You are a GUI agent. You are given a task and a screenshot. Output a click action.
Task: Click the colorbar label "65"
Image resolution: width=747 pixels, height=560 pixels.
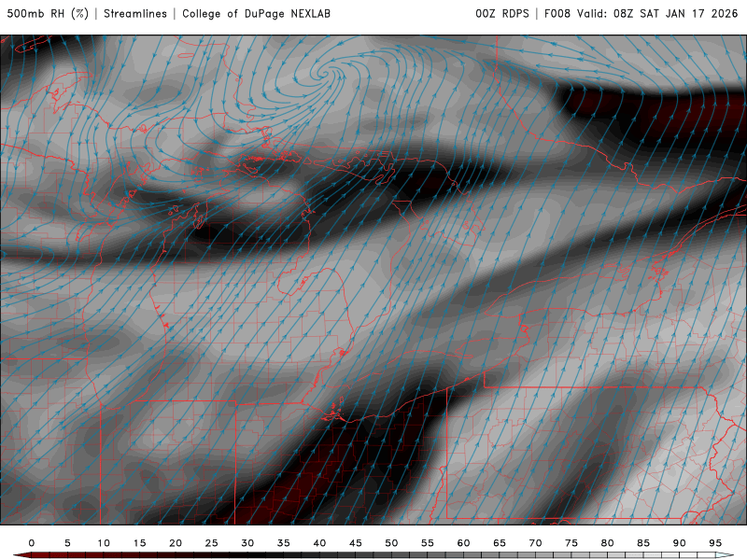click(500, 543)
